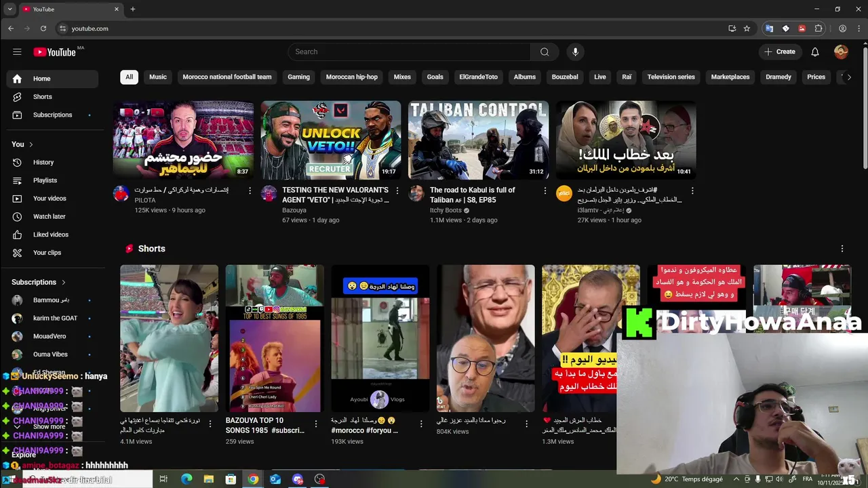Open Your videos in the sidebar
868x488 pixels.
pyautogui.click(x=52, y=199)
